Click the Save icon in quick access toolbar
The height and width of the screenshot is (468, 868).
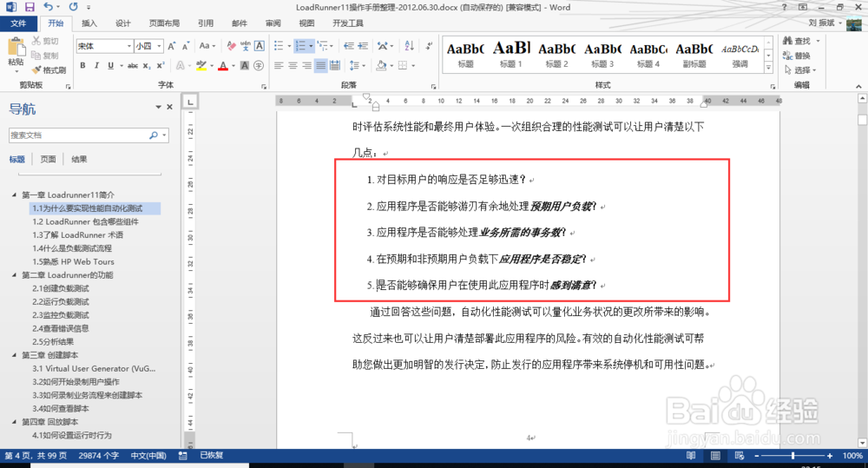[x=30, y=7]
